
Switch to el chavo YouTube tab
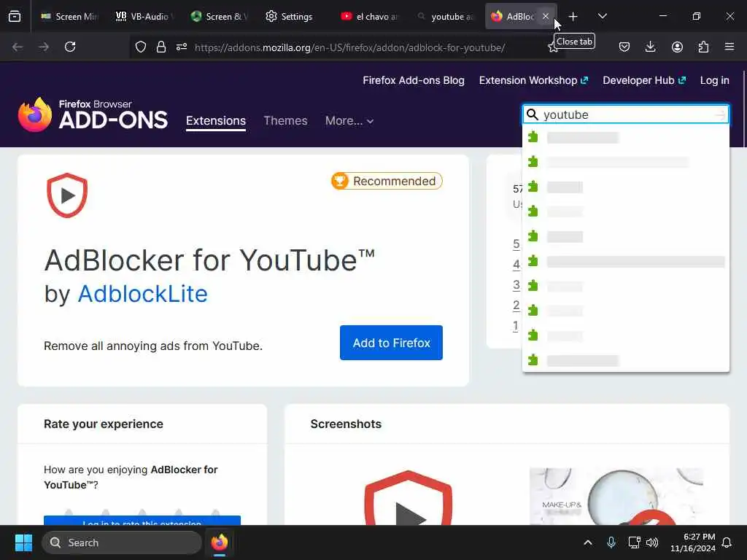pyautogui.click(x=369, y=16)
